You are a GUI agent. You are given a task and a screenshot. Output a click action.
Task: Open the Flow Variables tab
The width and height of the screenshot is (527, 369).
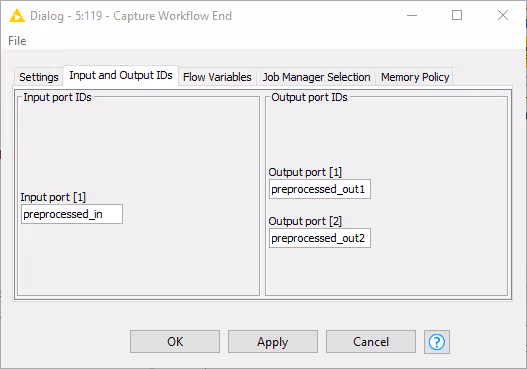tap(217, 77)
